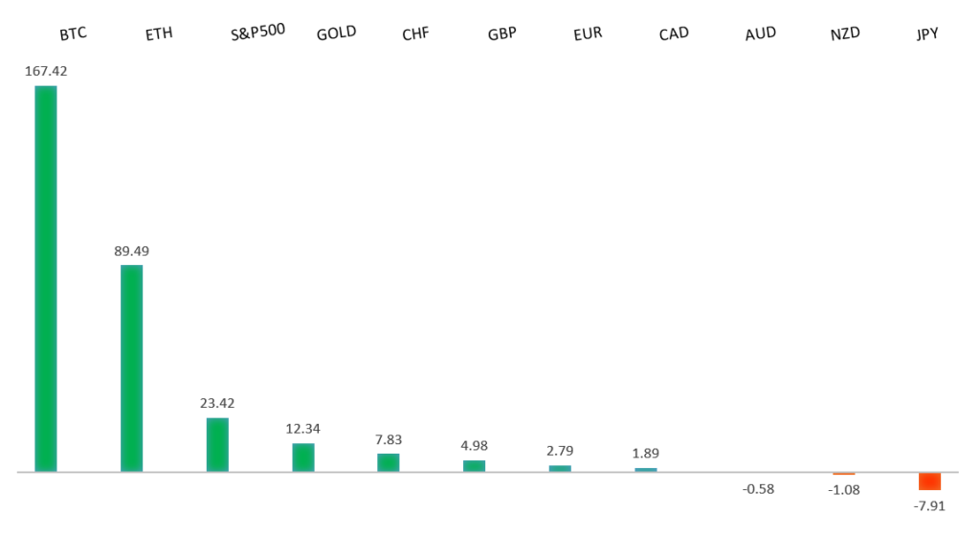The image size is (980, 536).
Task: Select the GBP green bar
Action: click(x=474, y=466)
